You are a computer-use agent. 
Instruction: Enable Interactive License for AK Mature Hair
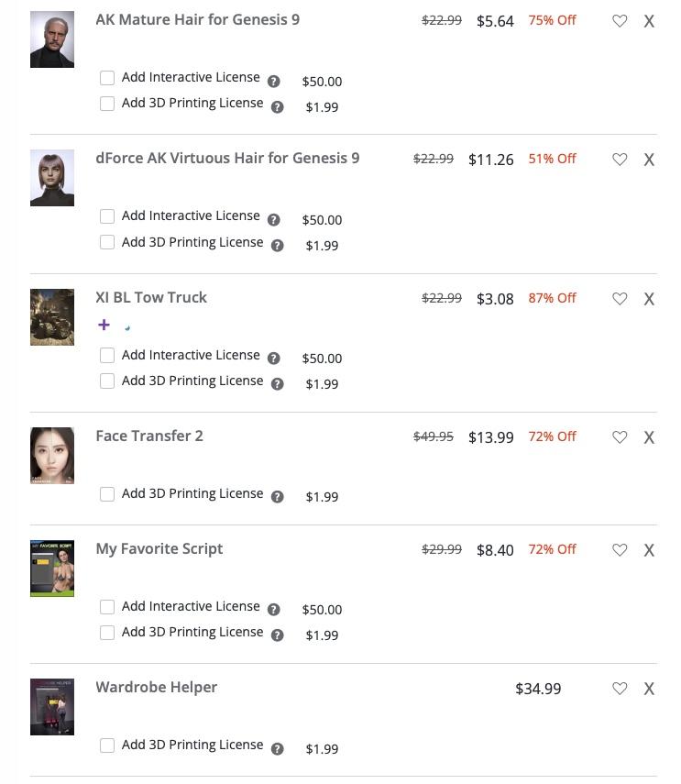[107, 78]
